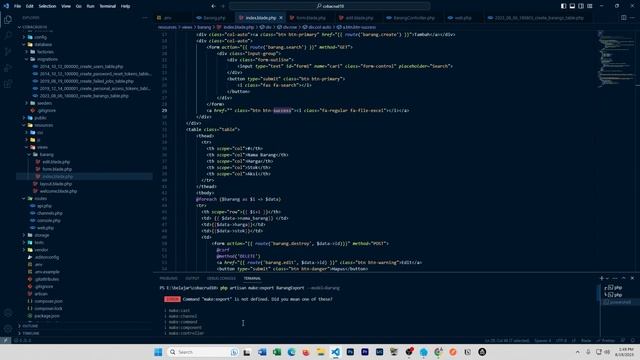Expand the Outline section
640x360 pixels.
click(x=30, y=326)
